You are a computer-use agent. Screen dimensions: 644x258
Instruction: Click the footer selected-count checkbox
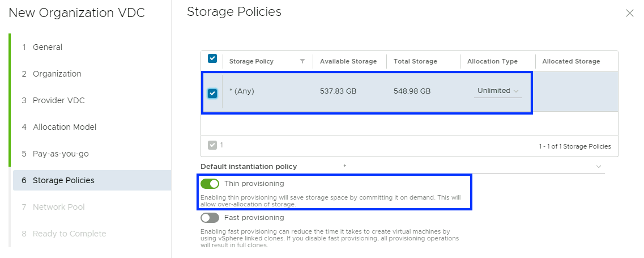pyautogui.click(x=212, y=145)
